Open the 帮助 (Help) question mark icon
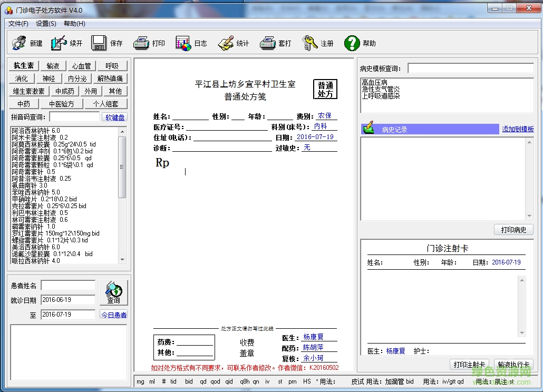543x392 pixels. (352, 43)
